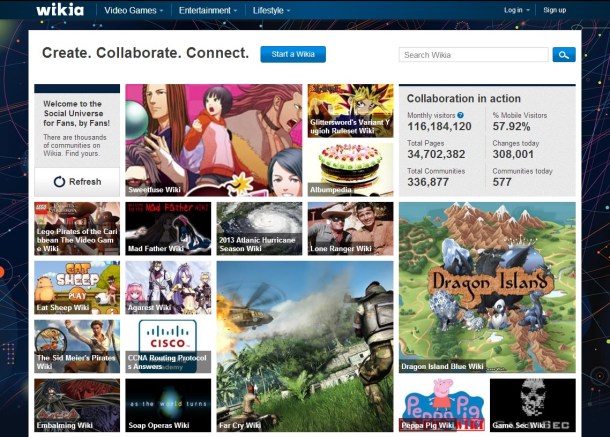Open the Albumpedia tile

pos(351,169)
